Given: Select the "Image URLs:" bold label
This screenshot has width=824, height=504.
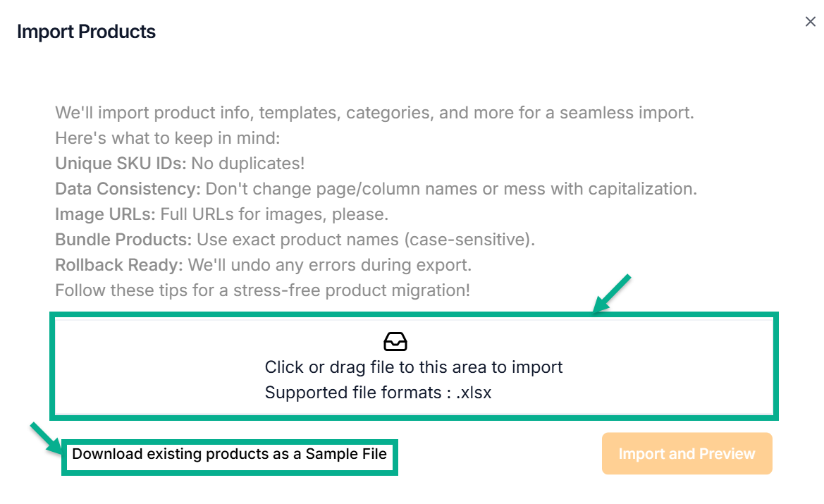Looking at the screenshot, I should pyautogui.click(x=106, y=214).
